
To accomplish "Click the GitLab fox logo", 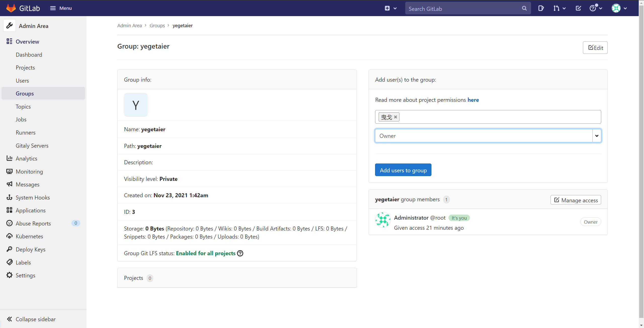I will click(x=11, y=8).
